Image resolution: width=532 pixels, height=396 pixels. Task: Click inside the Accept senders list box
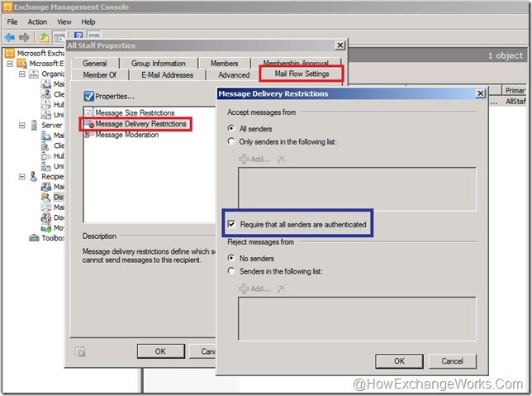click(x=357, y=188)
